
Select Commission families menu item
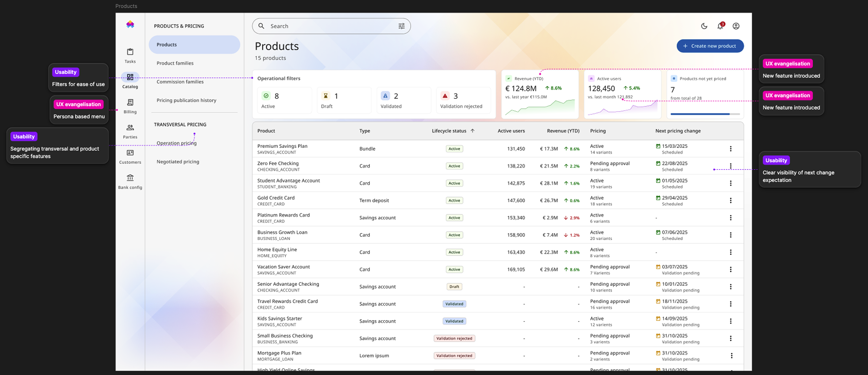[180, 82]
